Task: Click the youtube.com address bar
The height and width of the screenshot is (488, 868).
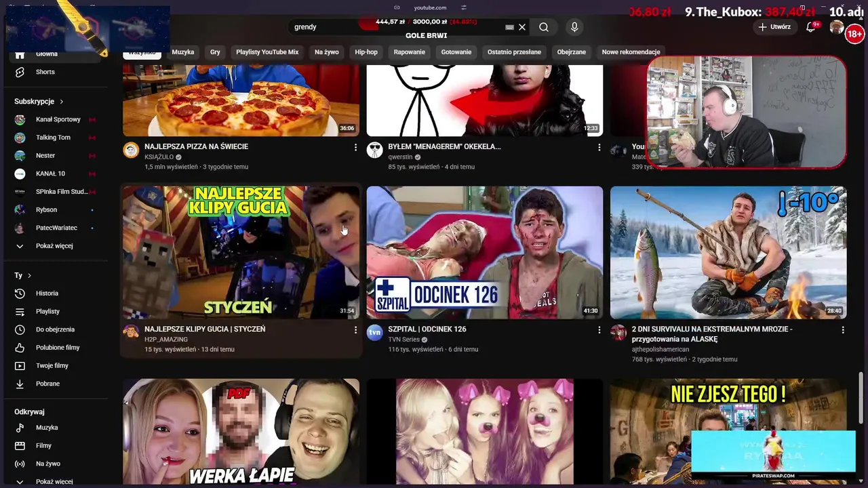Action: (x=430, y=7)
